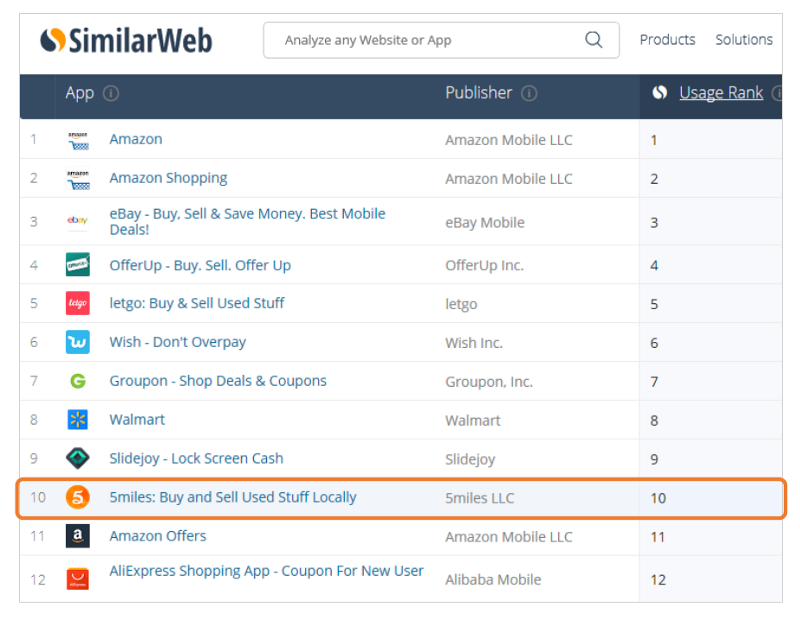Click the Publisher column info icon
The image size is (800, 619).
529,93
